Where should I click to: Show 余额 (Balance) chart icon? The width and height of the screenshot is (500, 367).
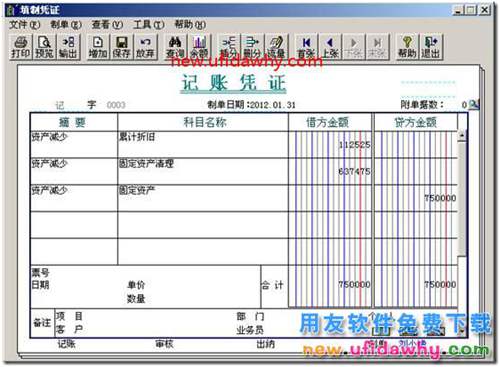tap(199, 47)
